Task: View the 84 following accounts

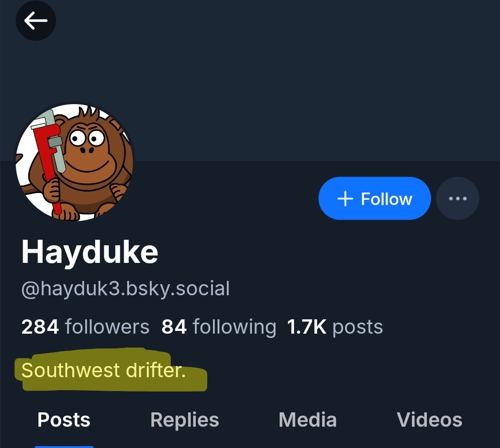Action: click(219, 327)
